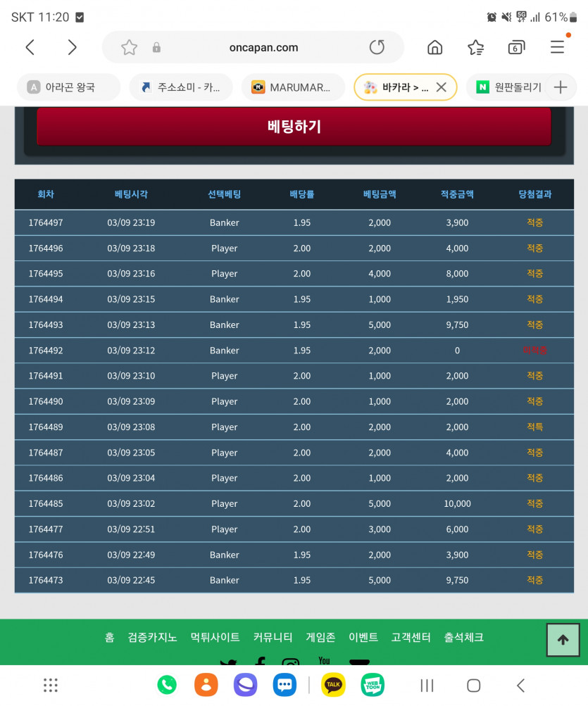Viewport: 588px width, 706px height.
Task: Reload the oncapan.com page
Action: (x=377, y=47)
